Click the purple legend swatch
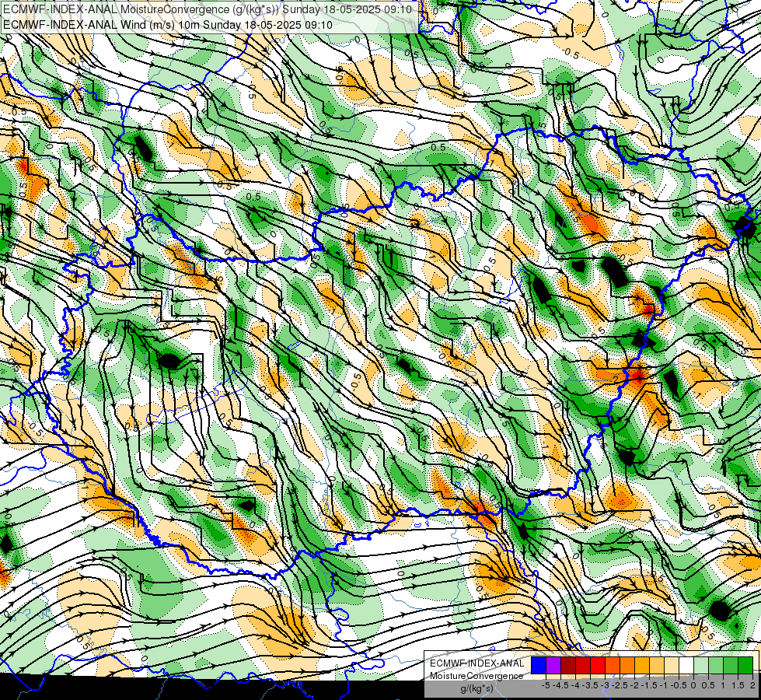 tap(553, 665)
